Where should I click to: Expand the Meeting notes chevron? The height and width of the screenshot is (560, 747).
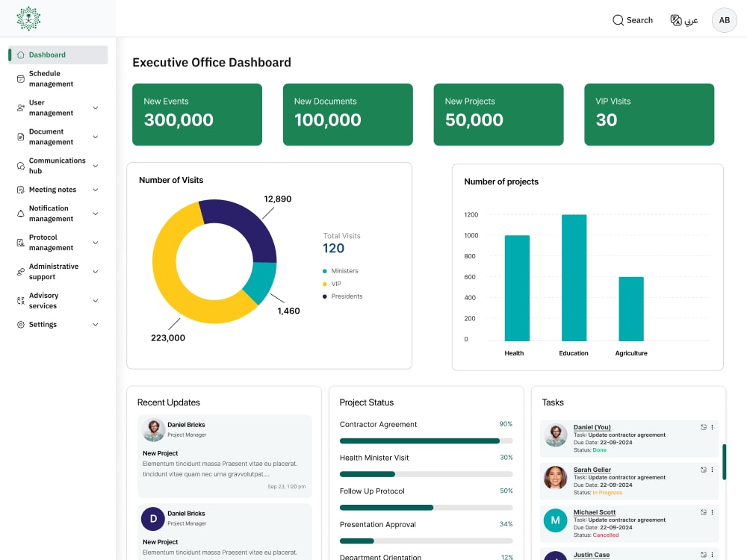click(96, 190)
